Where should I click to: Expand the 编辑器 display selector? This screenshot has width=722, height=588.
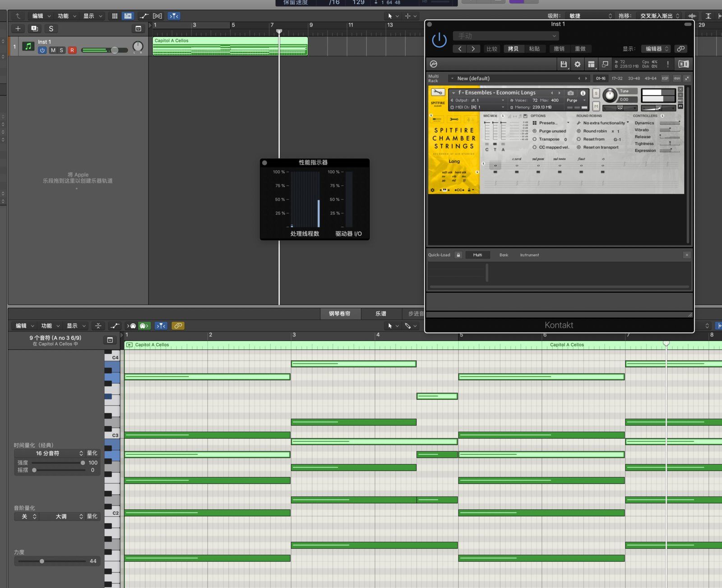[657, 49]
